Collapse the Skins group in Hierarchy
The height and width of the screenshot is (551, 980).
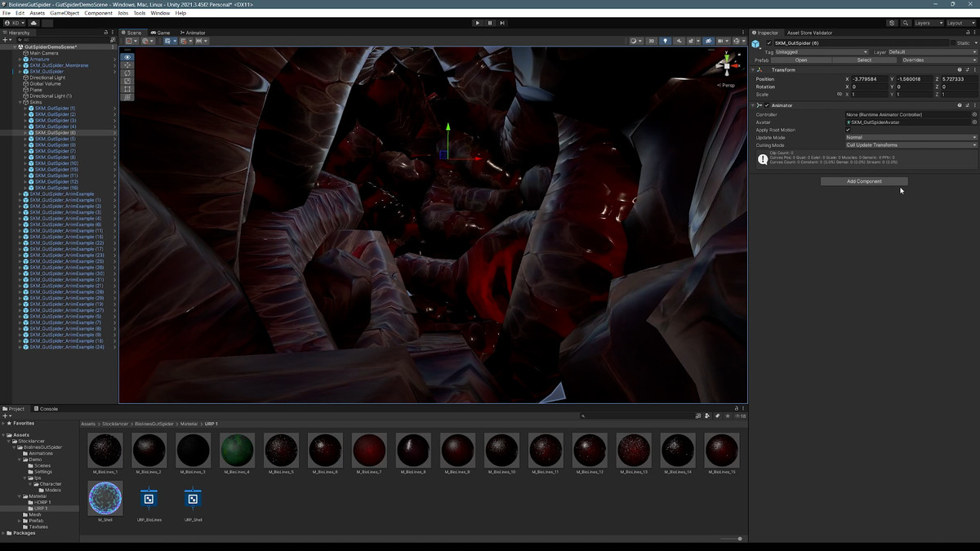point(20,102)
